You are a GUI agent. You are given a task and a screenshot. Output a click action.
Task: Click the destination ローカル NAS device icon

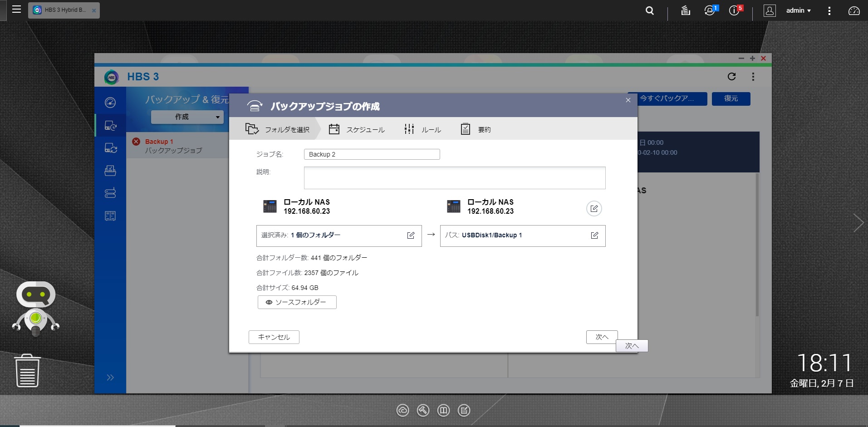click(454, 206)
